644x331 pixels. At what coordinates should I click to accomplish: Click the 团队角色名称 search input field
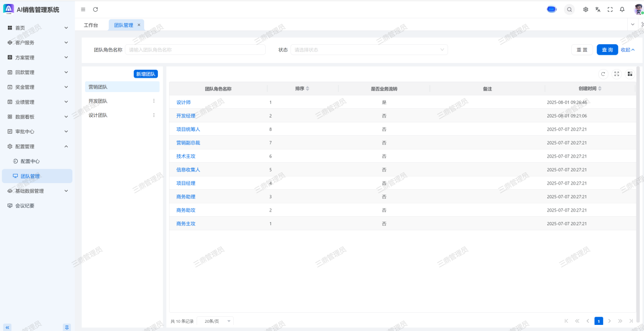[x=195, y=50]
